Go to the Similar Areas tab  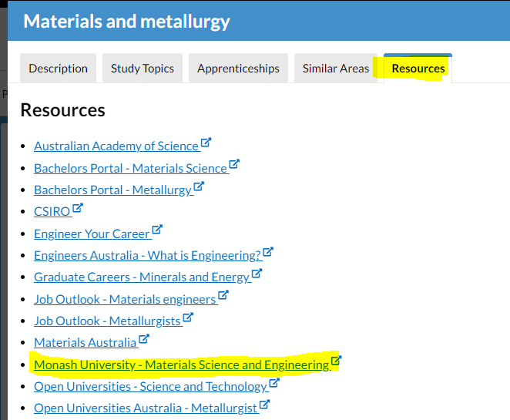tap(336, 69)
